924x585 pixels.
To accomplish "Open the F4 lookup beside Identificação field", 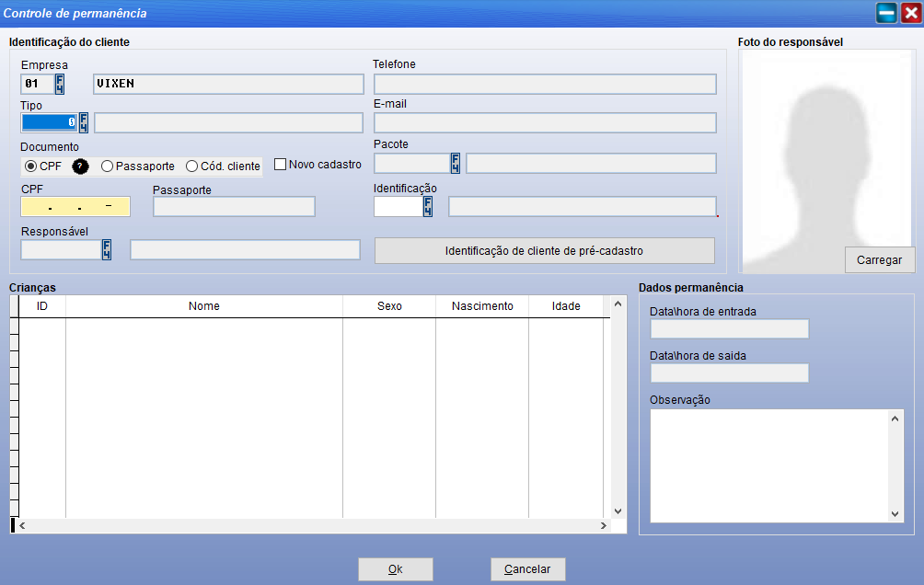I will click(428, 207).
